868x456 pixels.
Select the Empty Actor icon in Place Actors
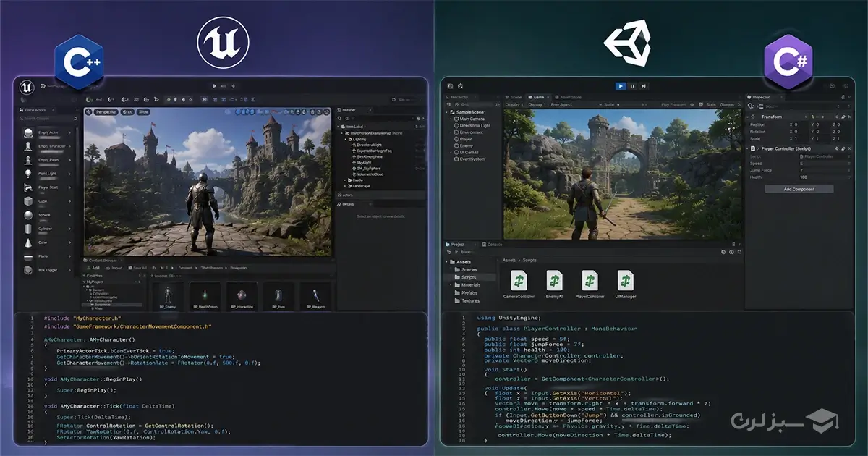(28, 133)
